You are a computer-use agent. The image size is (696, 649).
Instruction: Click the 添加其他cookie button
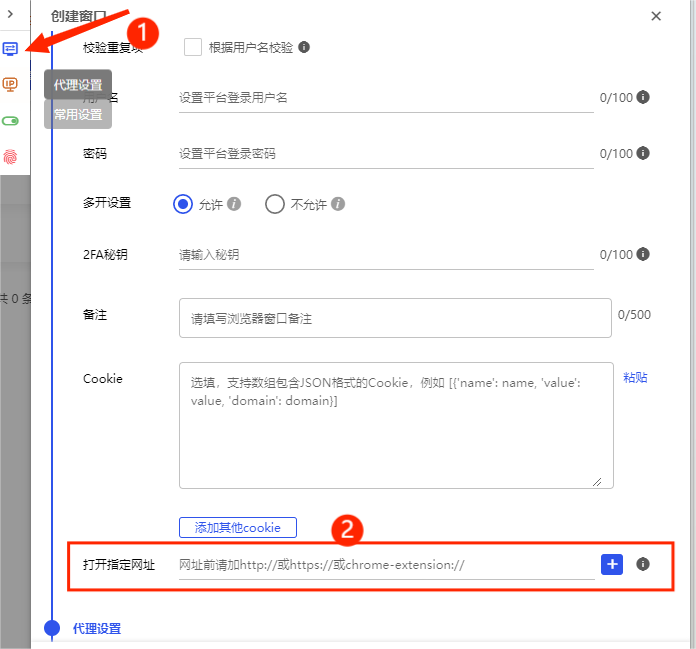(x=237, y=527)
